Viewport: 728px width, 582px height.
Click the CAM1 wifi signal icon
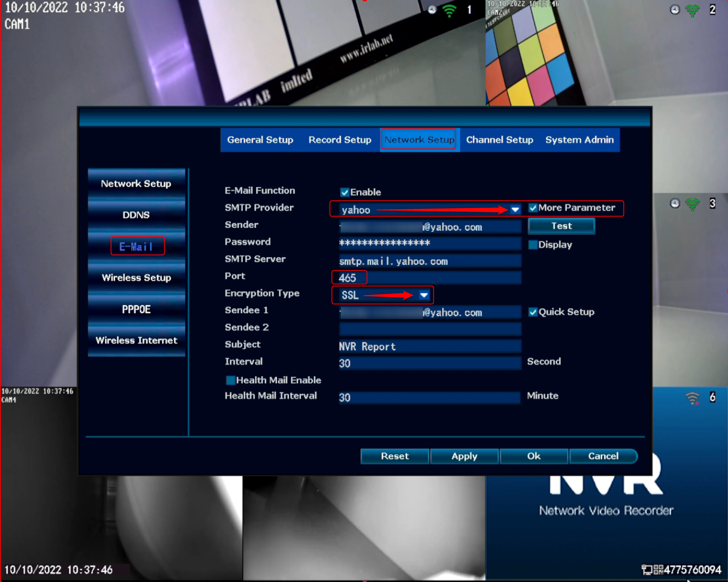pyautogui.click(x=449, y=10)
